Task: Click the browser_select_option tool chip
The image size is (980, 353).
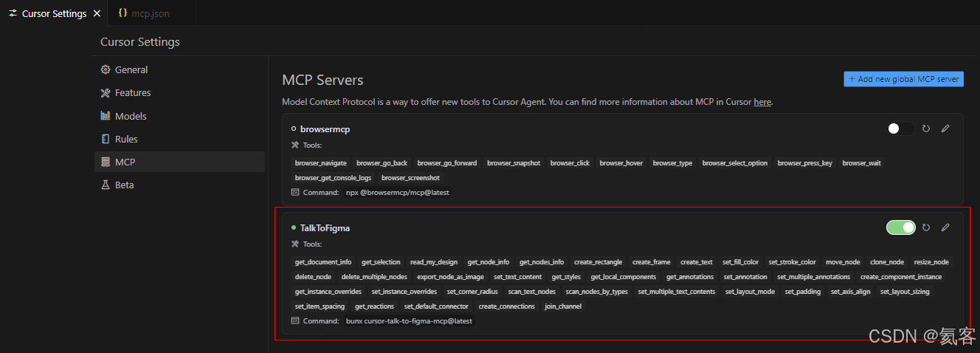Action: [x=735, y=163]
